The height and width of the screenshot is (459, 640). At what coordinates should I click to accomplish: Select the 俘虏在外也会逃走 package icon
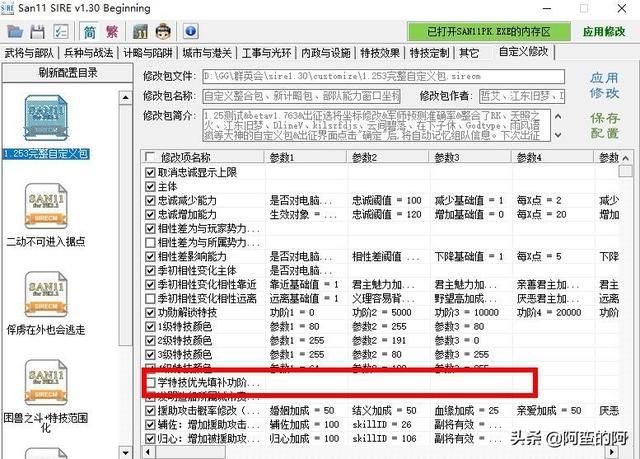coord(46,295)
